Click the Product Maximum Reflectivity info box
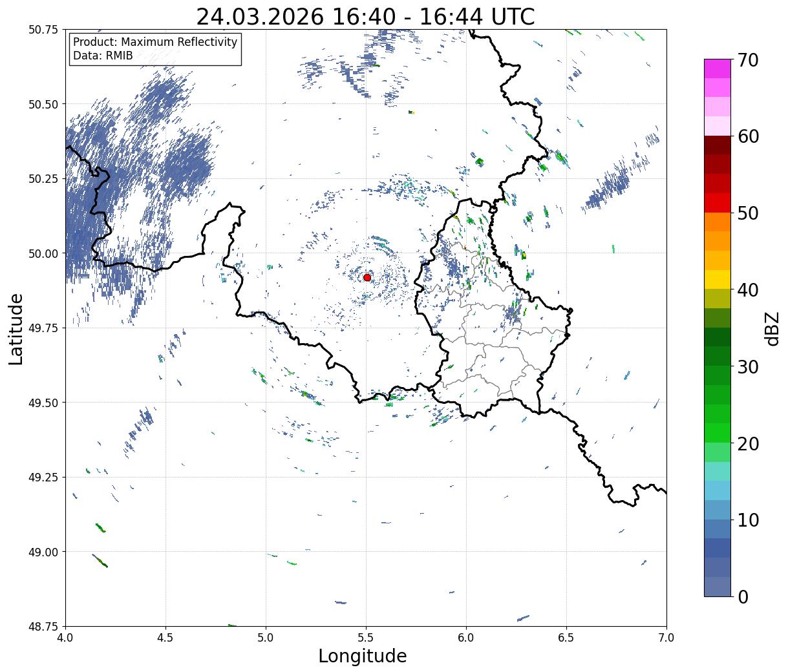The width and height of the screenshot is (788, 672). [155, 49]
